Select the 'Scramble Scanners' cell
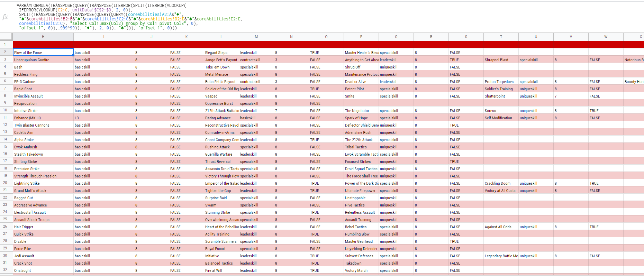Viewport: 644px width, 276px height. pyautogui.click(x=221, y=241)
